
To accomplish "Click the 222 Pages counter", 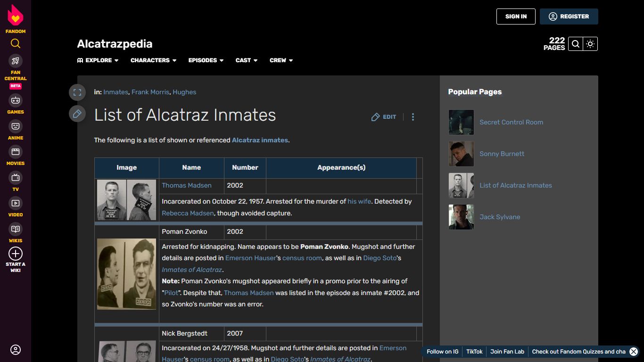I will (554, 44).
